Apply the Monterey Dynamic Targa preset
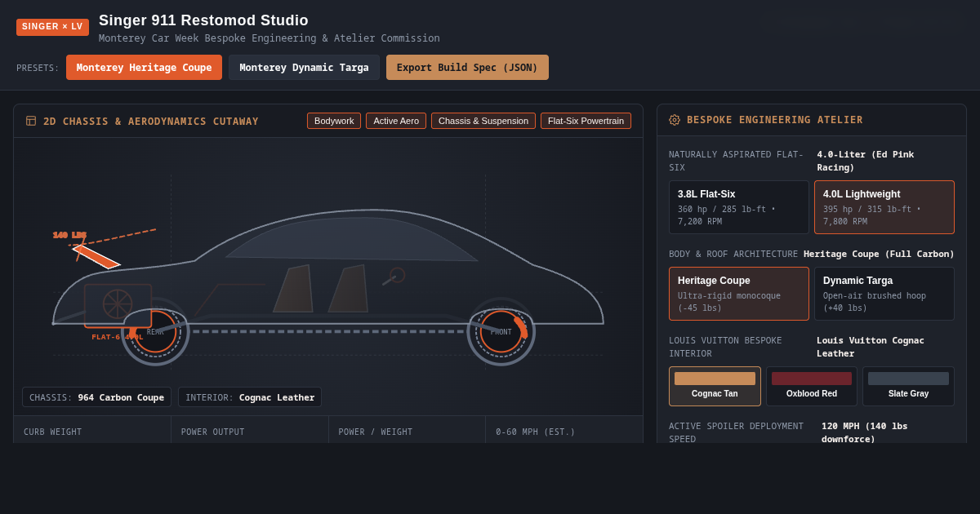Viewport: 980px width, 514px height. 304,67
